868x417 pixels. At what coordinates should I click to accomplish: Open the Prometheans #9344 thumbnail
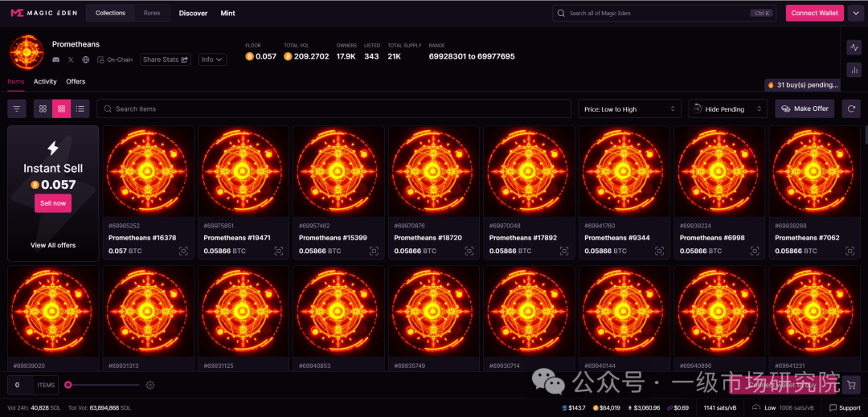[624, 171]
